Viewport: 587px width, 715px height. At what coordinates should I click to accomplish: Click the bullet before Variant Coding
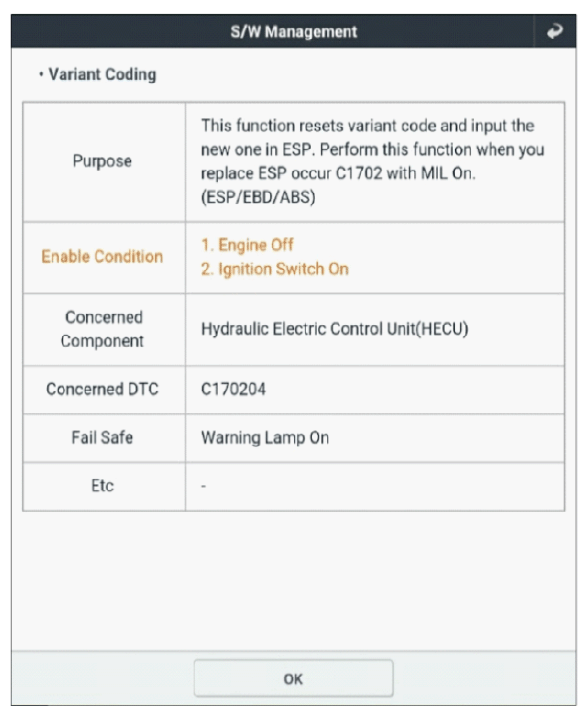pyautogui.click(x=41, y=74)
